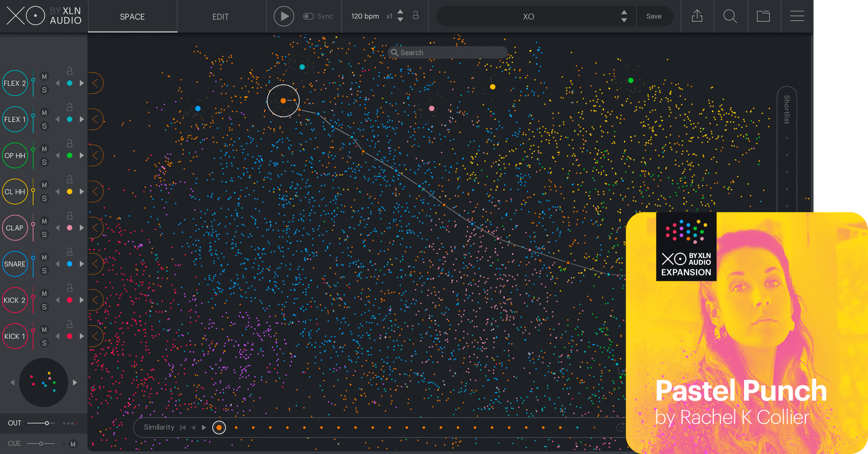Screen dimensions: 868x454
Task: Select the SNARE channel
Action: click(15, 264)
